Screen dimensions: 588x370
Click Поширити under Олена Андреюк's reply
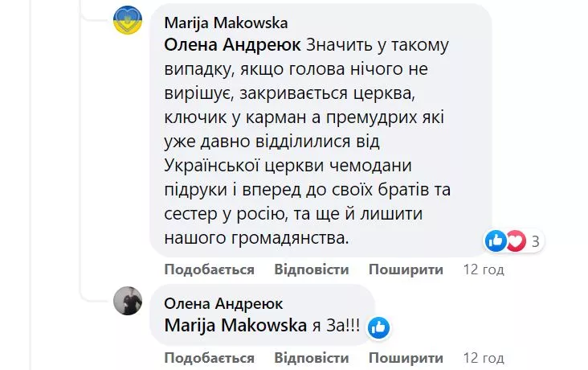[406, 357]
